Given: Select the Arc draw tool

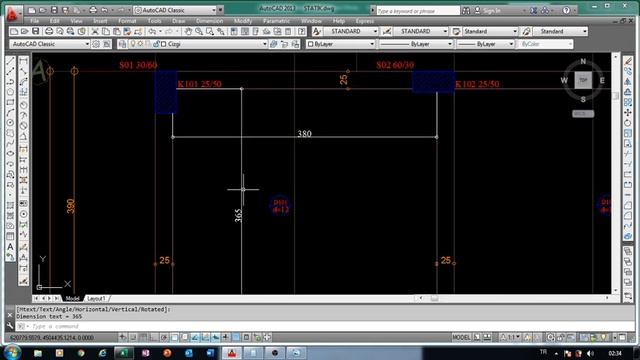Looking at the screenshot, I should coord(11,113).
